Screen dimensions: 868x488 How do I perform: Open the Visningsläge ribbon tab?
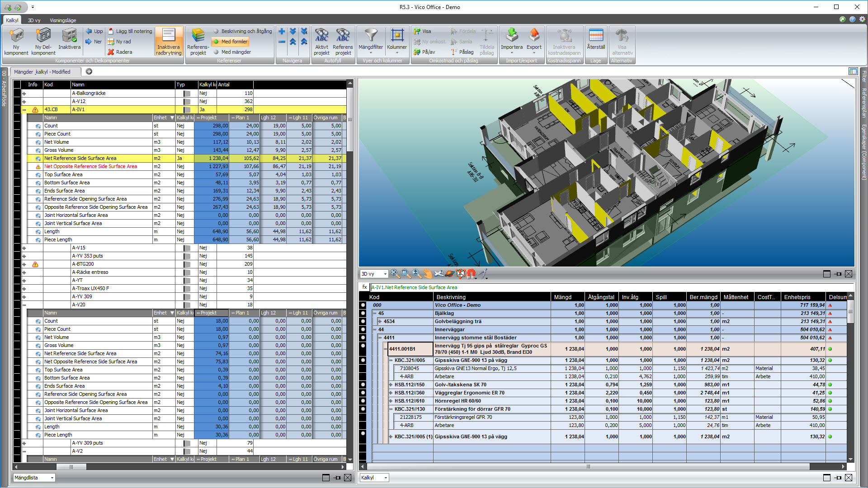coord(63,20)
